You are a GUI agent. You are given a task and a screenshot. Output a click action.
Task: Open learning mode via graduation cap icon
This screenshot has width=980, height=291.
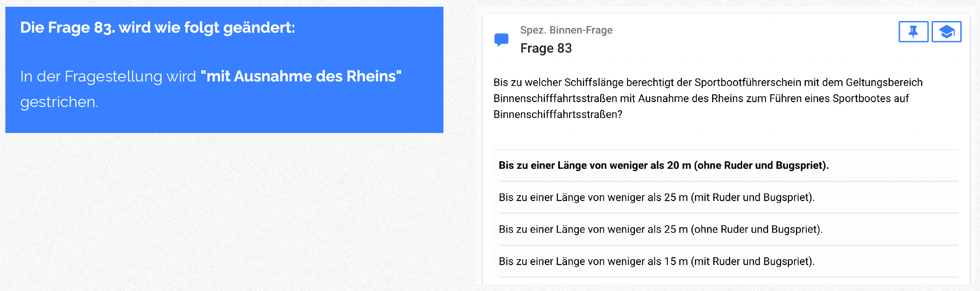(x=946, y=31)
